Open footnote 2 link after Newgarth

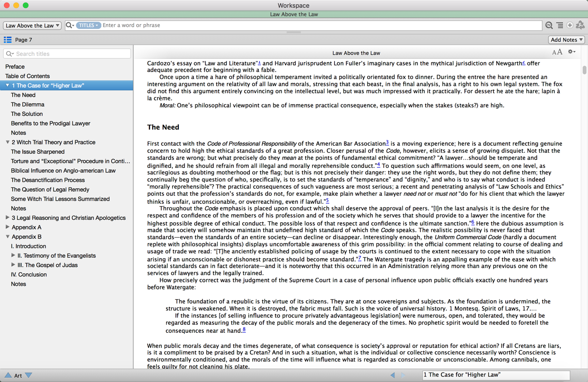coord(524,62)
